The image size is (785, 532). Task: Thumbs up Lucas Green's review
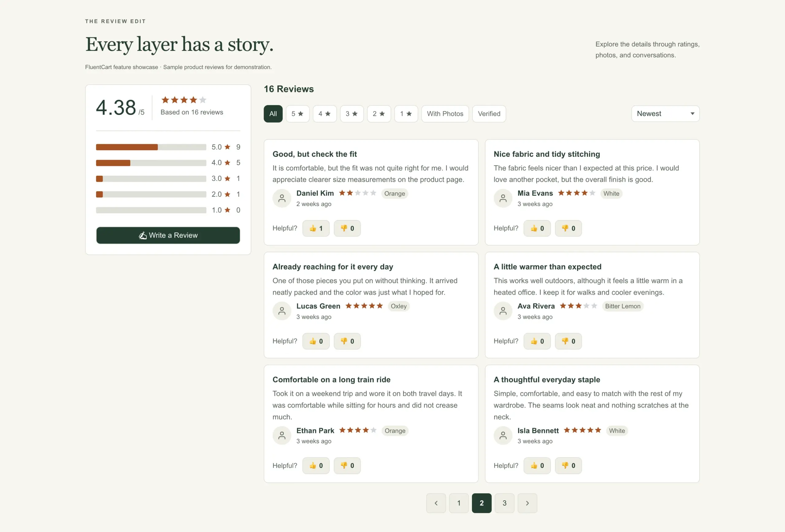316,341
